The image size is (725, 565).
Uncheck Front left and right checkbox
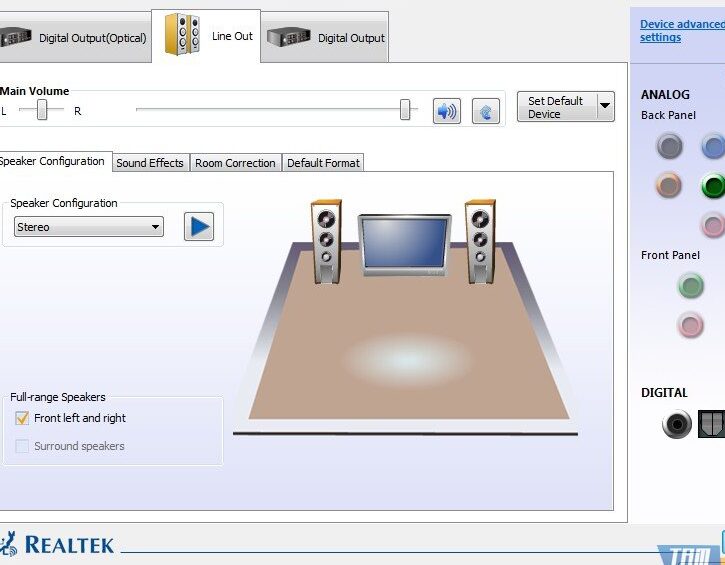coord(22,418)
